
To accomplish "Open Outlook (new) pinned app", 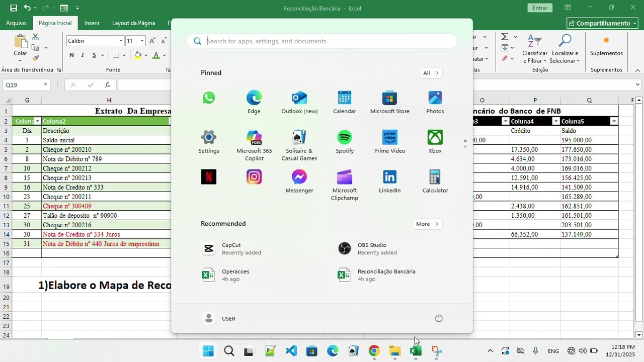I will click(x=299, y=102).
